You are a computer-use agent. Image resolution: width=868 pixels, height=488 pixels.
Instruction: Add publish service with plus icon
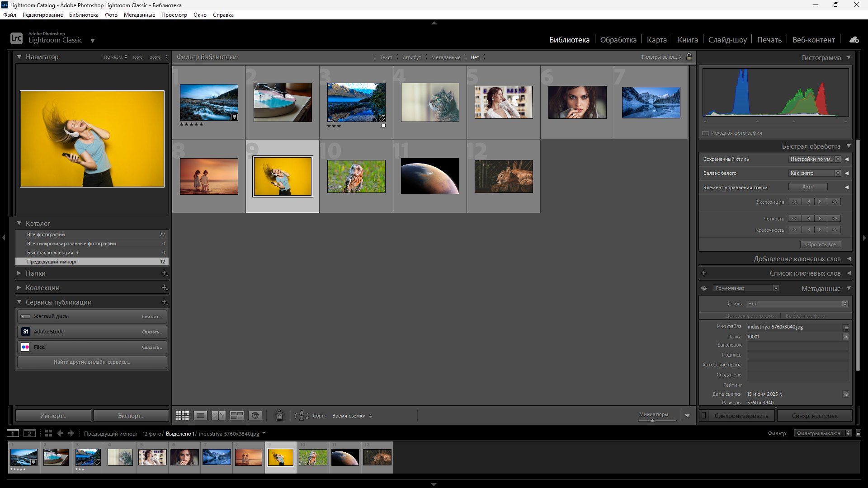[165, 302]
